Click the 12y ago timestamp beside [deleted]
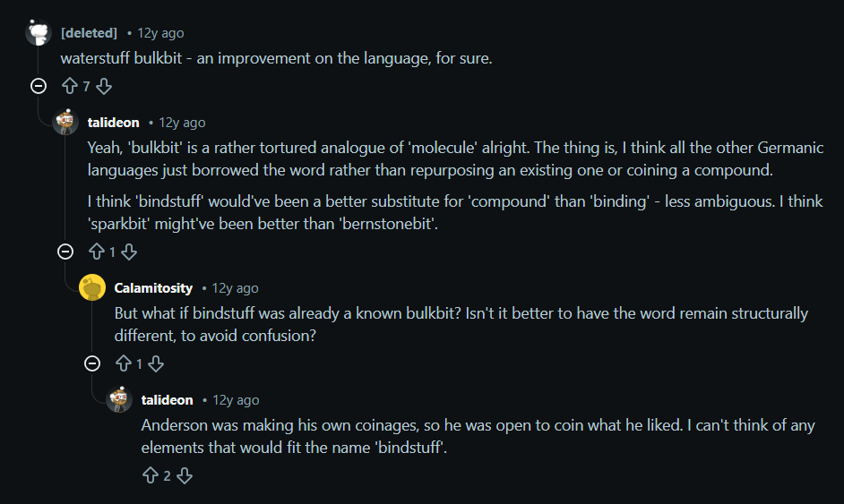Screen dimensions: 844x504 (160, 33)
